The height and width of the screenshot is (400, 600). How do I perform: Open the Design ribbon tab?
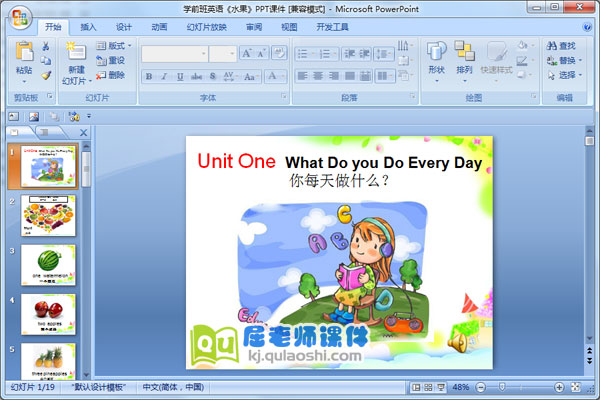point(124,27)
